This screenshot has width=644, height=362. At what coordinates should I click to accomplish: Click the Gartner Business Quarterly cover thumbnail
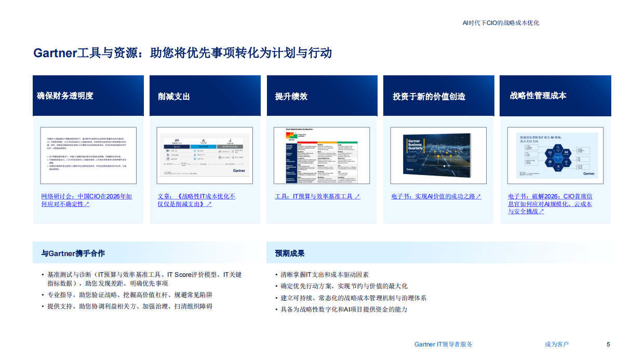[438, 155]
